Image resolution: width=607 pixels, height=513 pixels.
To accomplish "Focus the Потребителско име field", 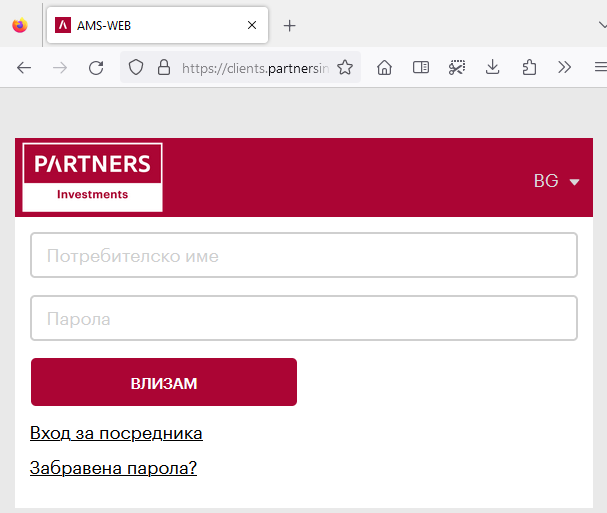I will [304, 255].
